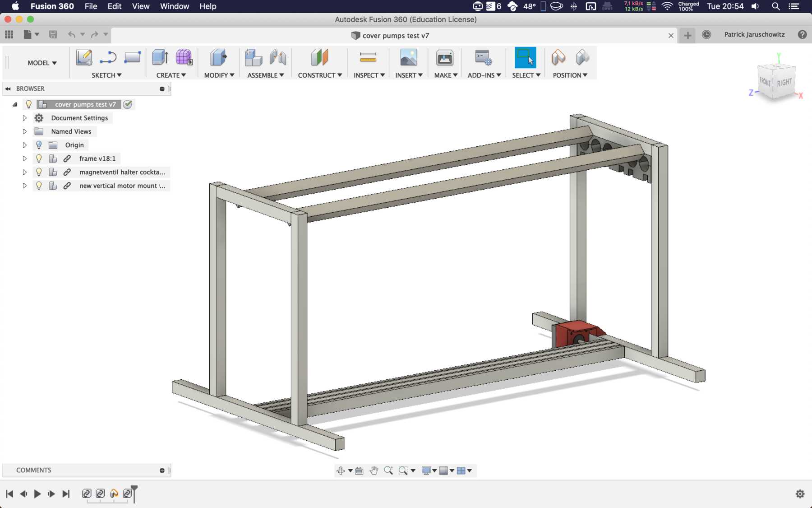Open the Edit menu
Viewport: 812px width, 508px height.
click(115, 6)
